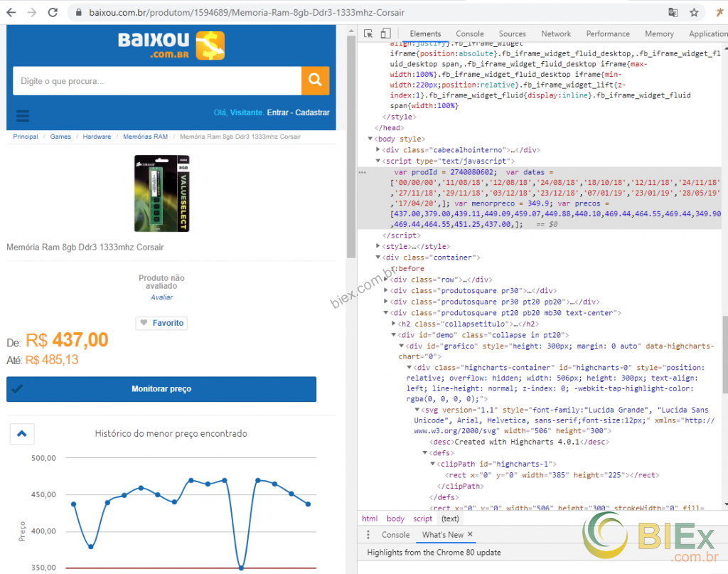
Task: Click the Monitorar preço button
Action: [x=161, y=388]
